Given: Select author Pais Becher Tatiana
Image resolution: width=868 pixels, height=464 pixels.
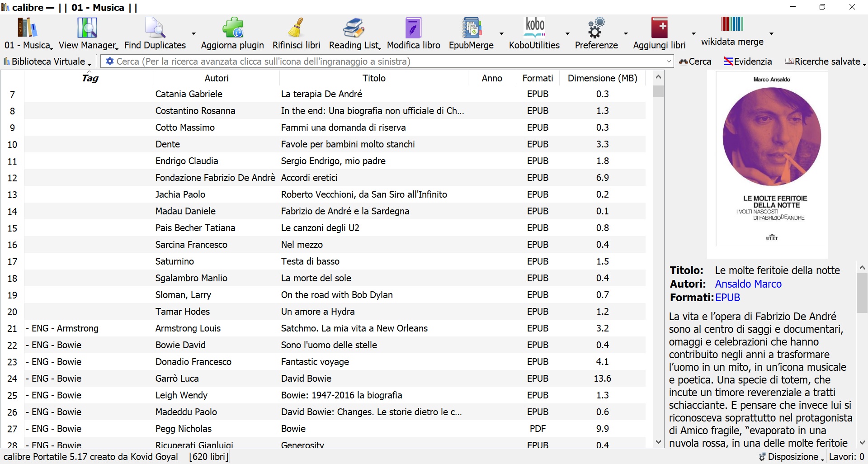Looking at the screenshot, I should [x=195, y=228].
